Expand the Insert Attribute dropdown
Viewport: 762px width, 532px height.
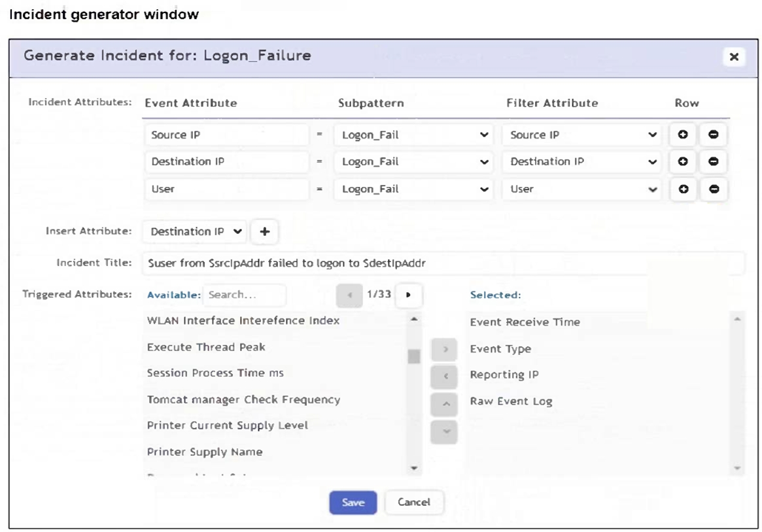coord(195,231)
